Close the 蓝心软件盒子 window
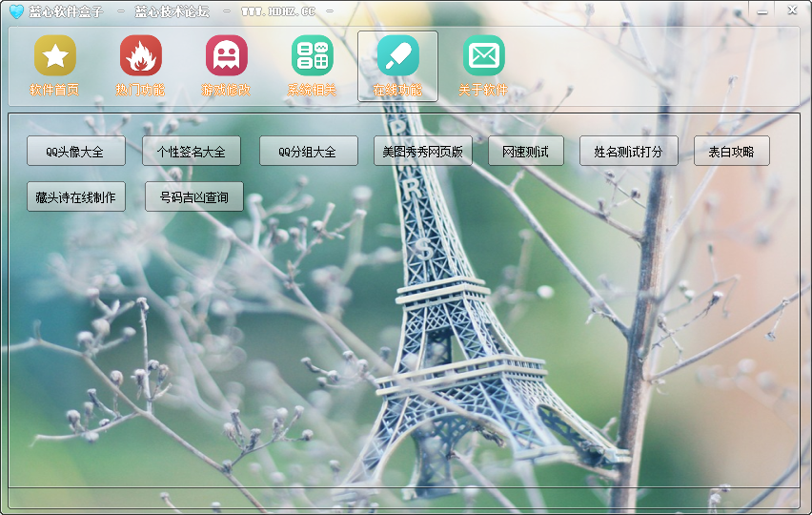The height and width of the screenshot is (515, 812). tap(791, 10)
